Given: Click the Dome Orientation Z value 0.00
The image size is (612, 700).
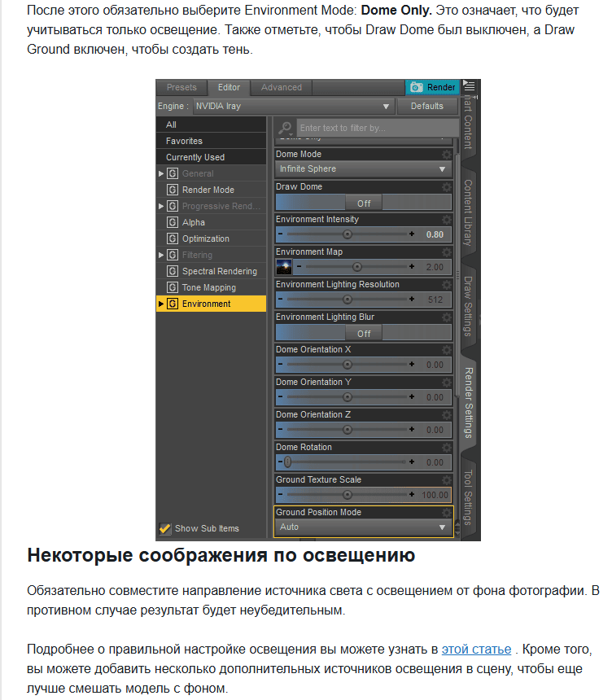Looking at the screenshot, I should point(435,430).
